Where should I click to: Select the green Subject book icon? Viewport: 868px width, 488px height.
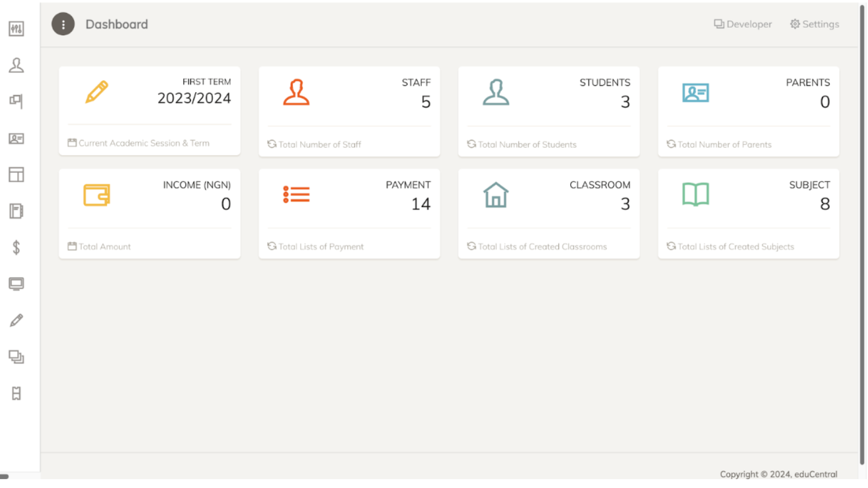pos(695,195)
